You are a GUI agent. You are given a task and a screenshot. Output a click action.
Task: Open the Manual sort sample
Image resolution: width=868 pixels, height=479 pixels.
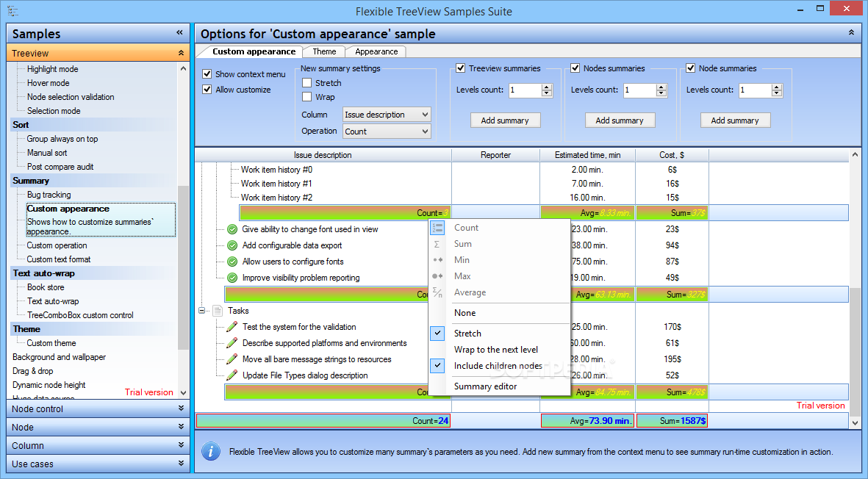click(47, 153)
